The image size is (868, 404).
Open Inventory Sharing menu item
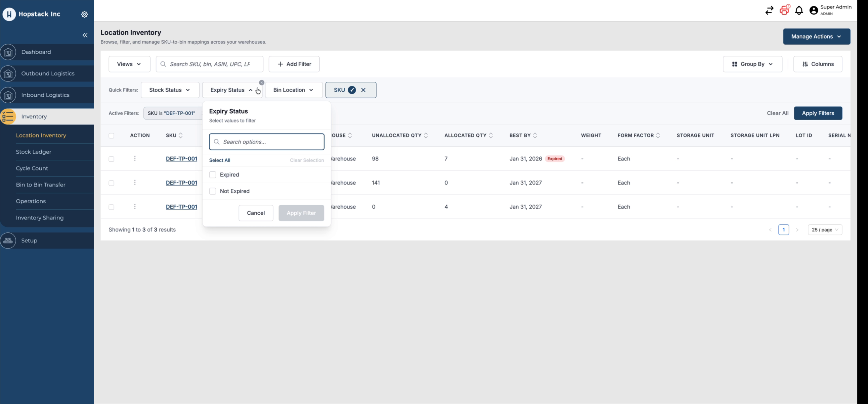[39, 218]
